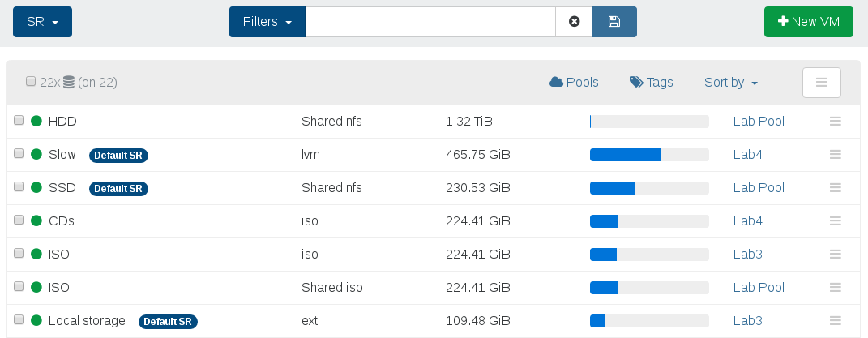Viewport: 868px width, 338px height.
Task: Focus the filter search input field
Action: pyautogui.click(x=430, y=22)
